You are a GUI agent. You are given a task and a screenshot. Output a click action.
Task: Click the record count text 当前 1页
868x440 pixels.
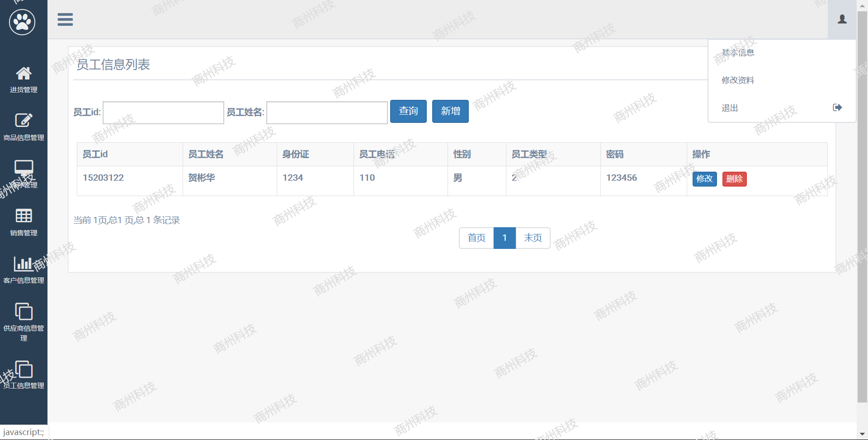[x=127, y=220]
